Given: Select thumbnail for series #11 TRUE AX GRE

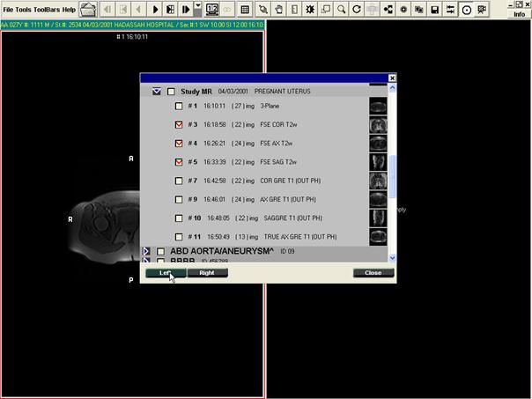Looking at the screenshot, I should tap(378, 237).
